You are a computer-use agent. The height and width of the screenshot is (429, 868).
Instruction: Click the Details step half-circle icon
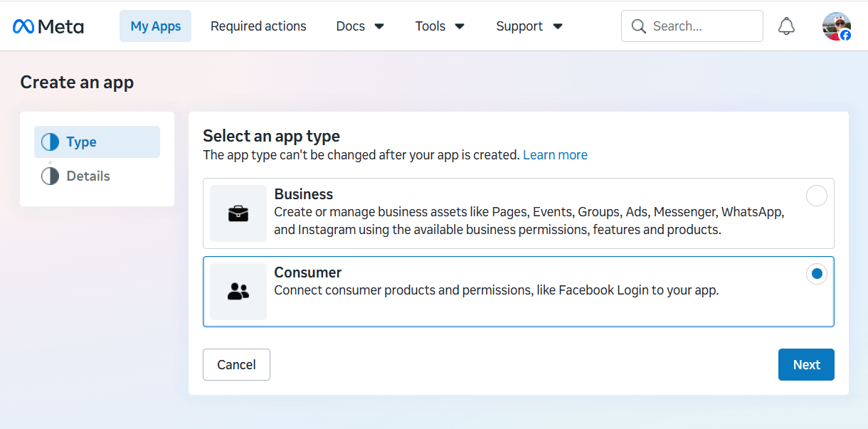click(x=50, y=176)
